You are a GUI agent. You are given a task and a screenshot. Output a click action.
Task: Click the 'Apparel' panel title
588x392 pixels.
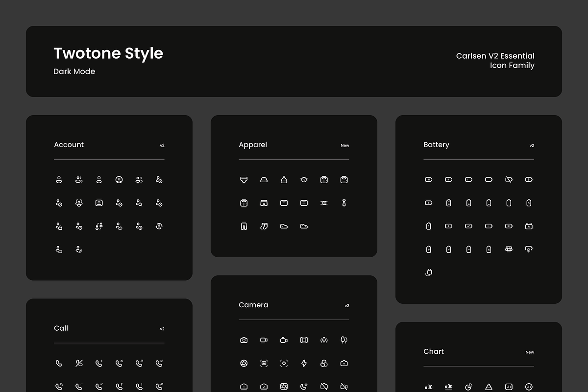click(x=253, y=145)
